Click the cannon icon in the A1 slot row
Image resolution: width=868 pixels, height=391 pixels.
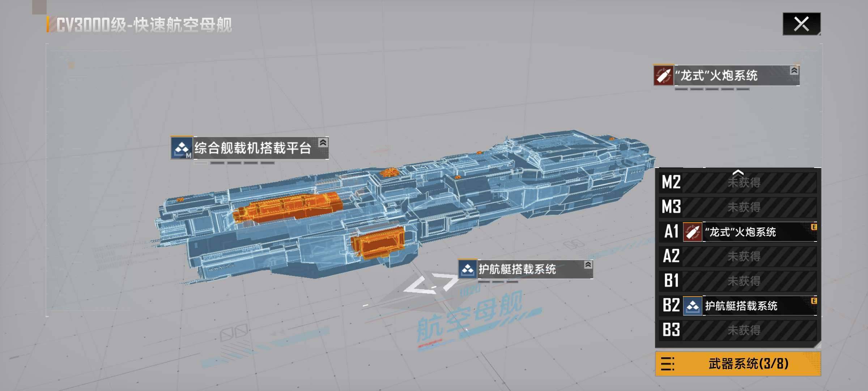pyautogui.click(x=692, y=232)
